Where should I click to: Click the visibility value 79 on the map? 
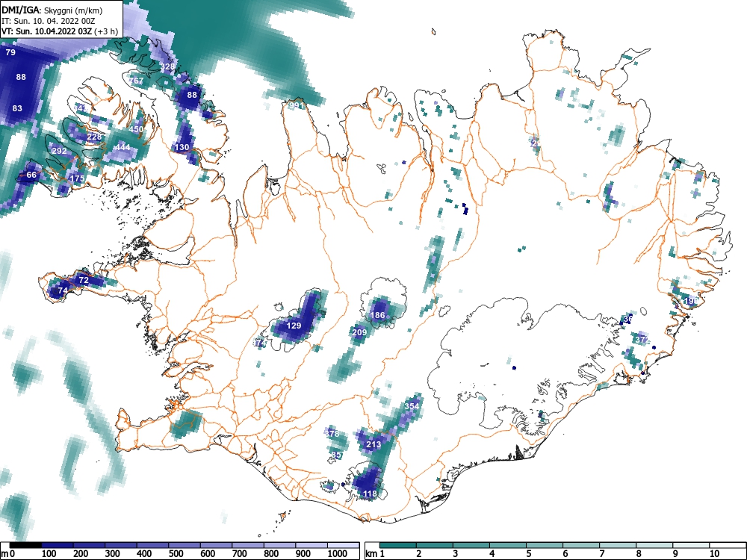point(10,52)
